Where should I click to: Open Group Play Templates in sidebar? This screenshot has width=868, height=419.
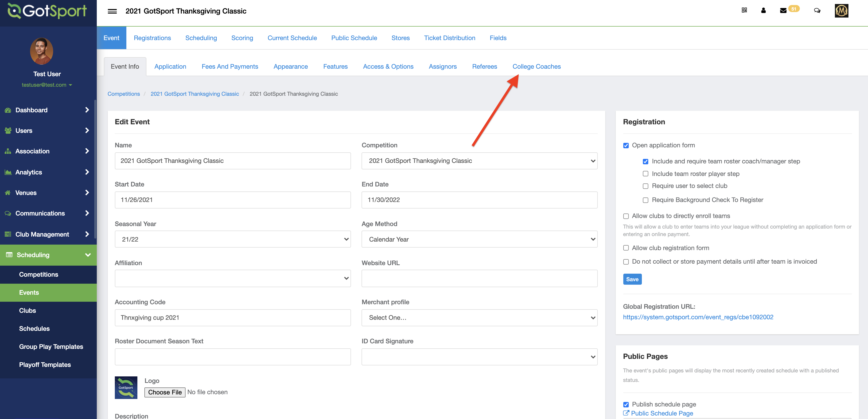tap(51, 347)
